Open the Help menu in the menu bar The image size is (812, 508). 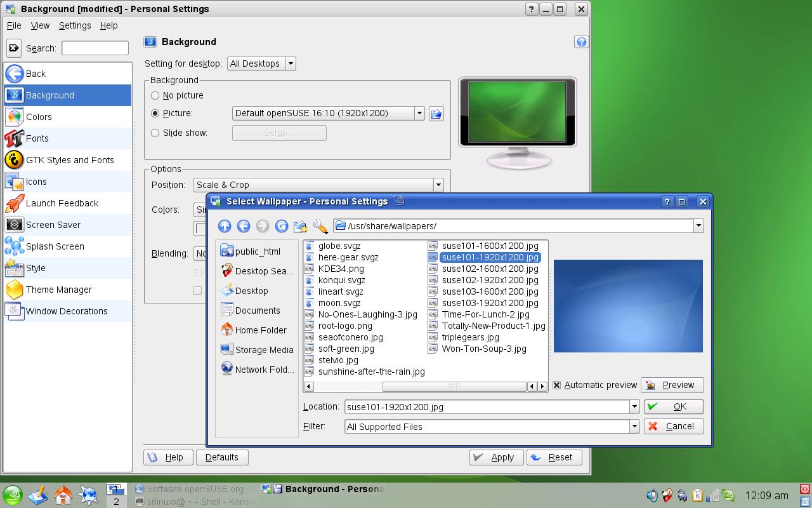pyautogui.click(x=108, y=25)
